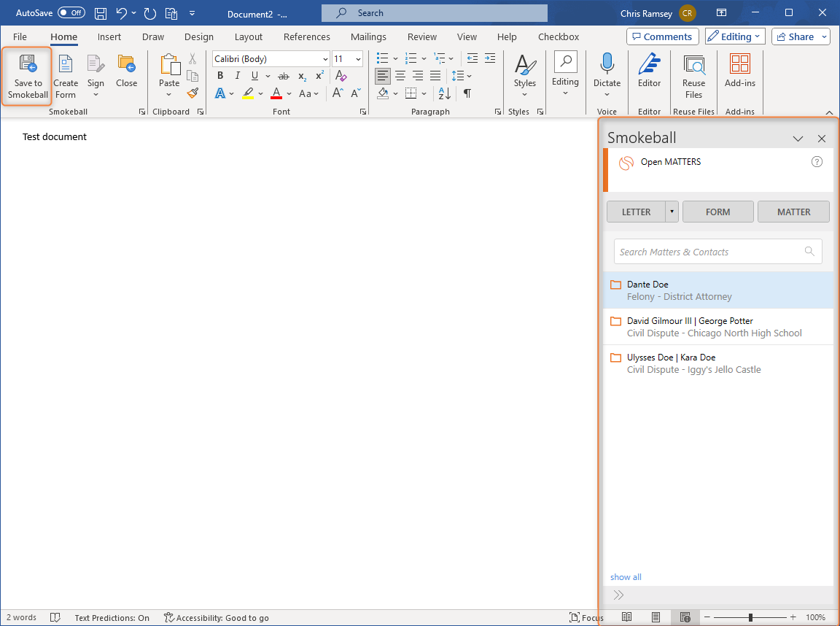Click the MATTER button
The image size is (840, 626).
[793, 212]
